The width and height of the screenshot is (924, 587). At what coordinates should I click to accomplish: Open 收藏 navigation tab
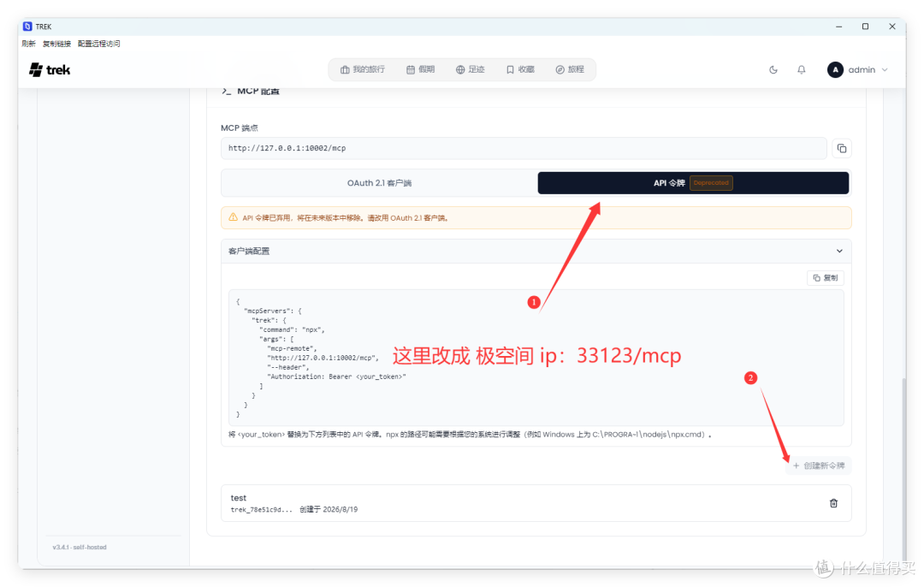coord(520,69)
